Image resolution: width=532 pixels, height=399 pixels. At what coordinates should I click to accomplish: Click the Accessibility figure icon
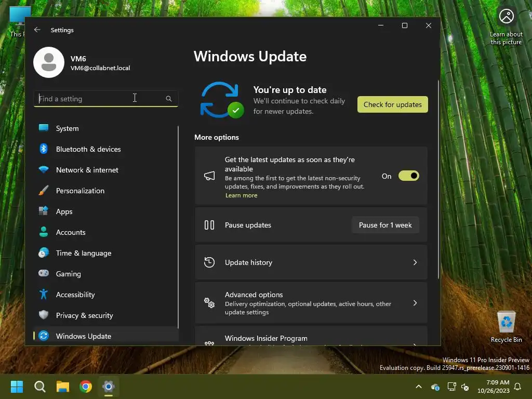44,294
